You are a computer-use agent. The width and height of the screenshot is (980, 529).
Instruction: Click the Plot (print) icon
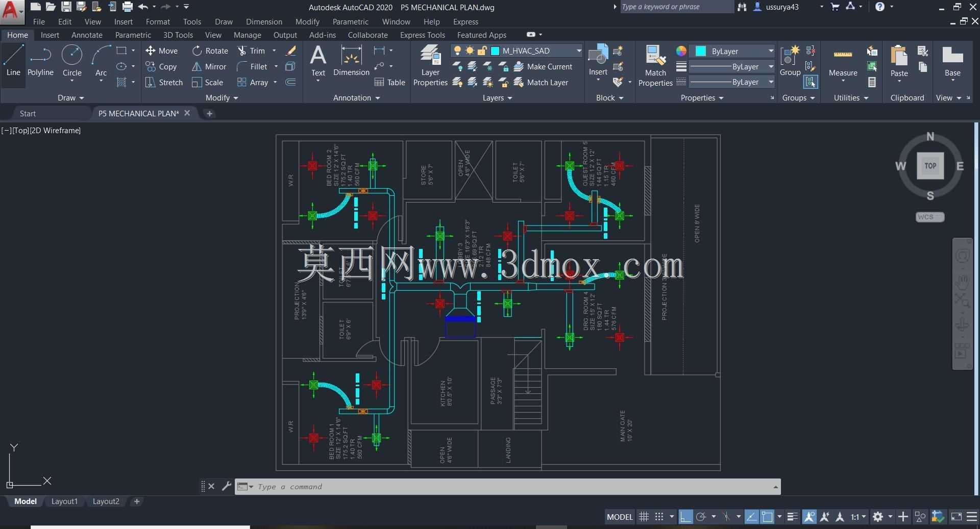[x=128, y=7]
